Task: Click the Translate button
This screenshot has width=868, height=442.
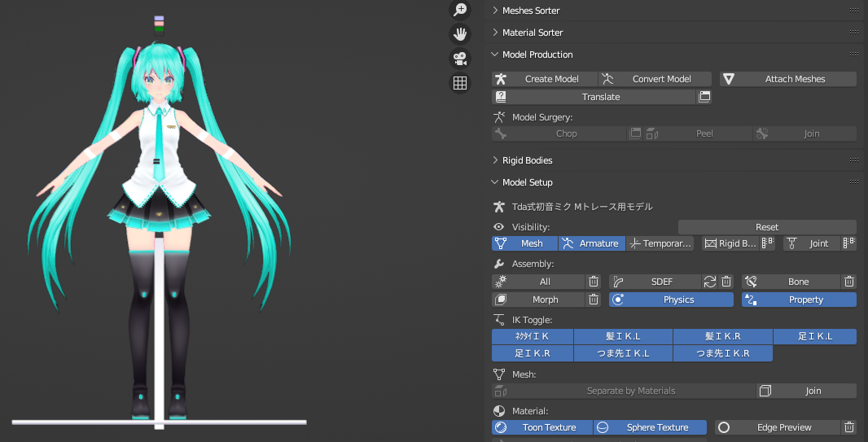Action: point(594,97)
